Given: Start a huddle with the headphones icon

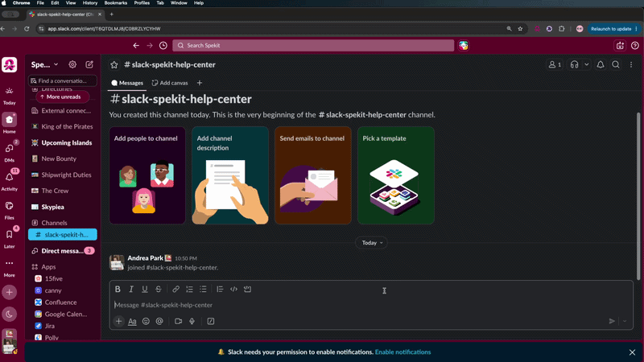Looking at the screenshot, I should tap(575, 65).
